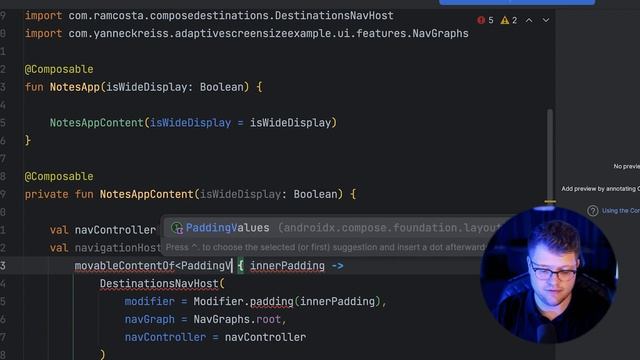
Task: Click the 'No preview' message in the preview panel
Action: point(627,166)
